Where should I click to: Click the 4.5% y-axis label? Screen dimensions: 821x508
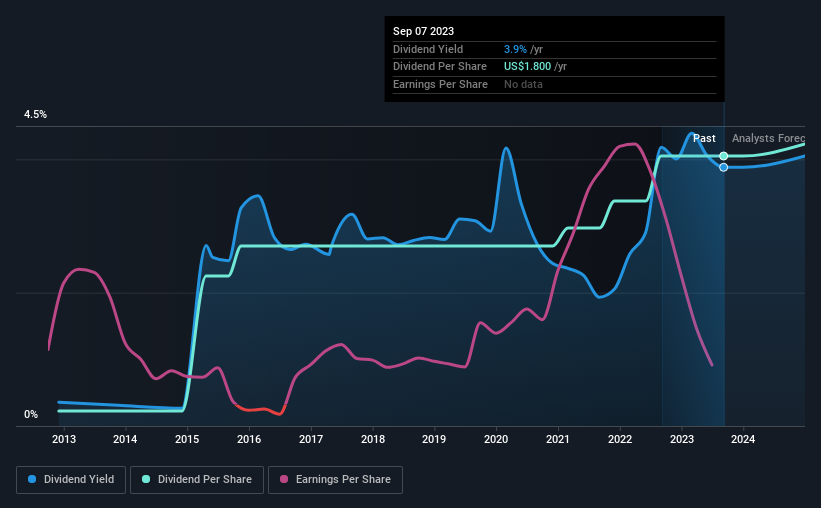point(35,114)
